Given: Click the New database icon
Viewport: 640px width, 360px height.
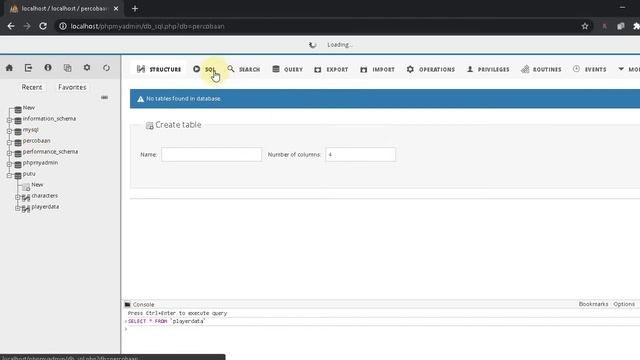Looking at the screenshot, I should (18, 110).
